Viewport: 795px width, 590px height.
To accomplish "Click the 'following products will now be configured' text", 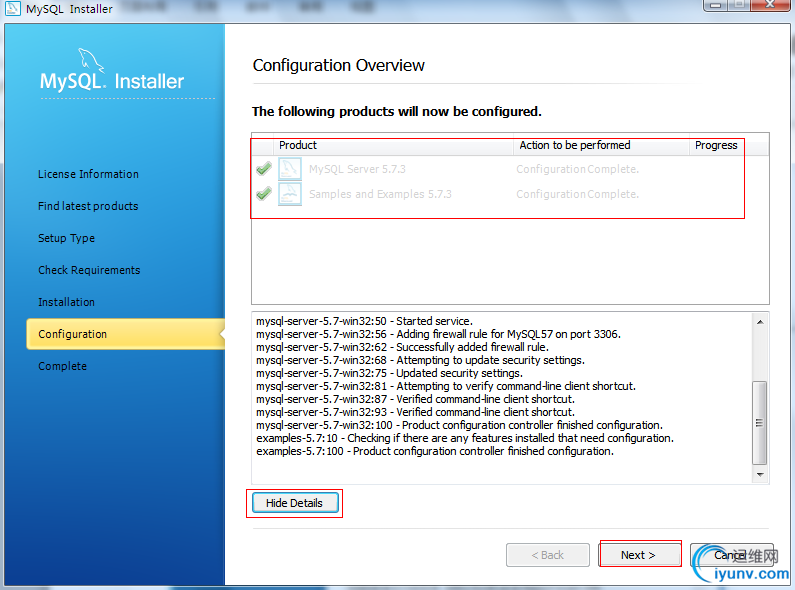I will (396, 112).
